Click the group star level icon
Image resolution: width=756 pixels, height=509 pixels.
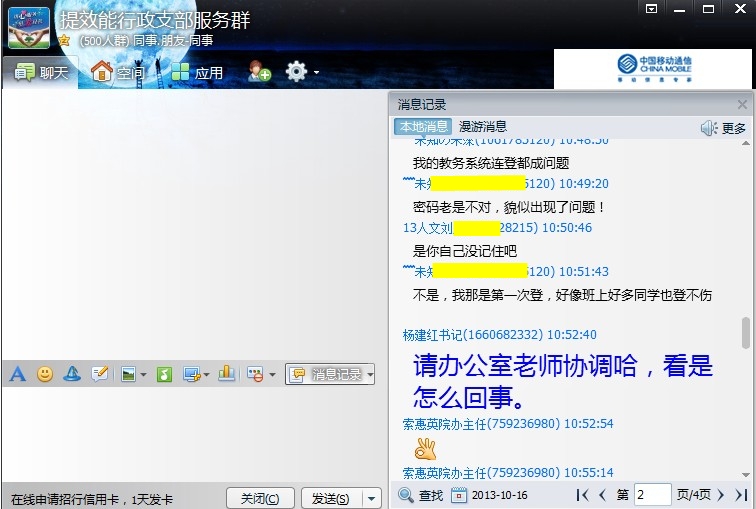pos(64,41)
